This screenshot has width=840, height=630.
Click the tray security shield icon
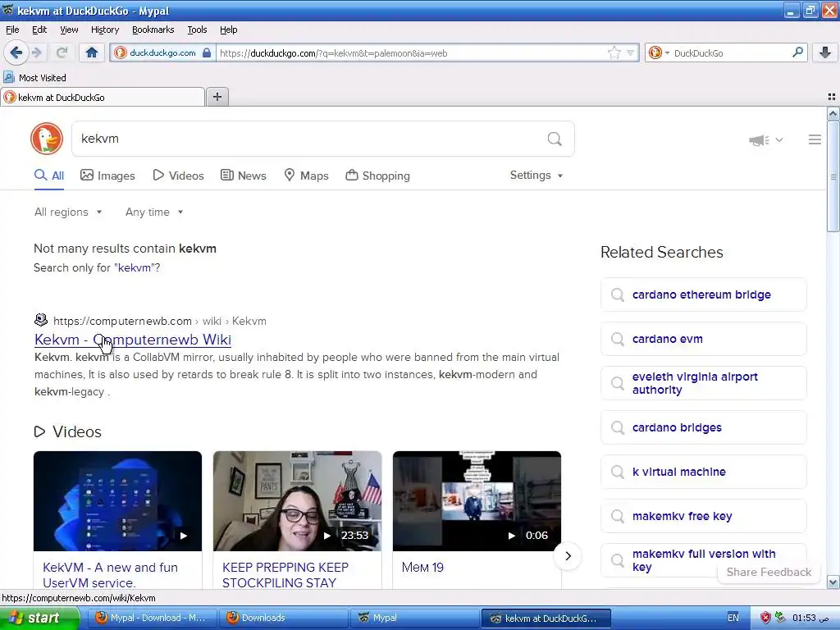765,618
